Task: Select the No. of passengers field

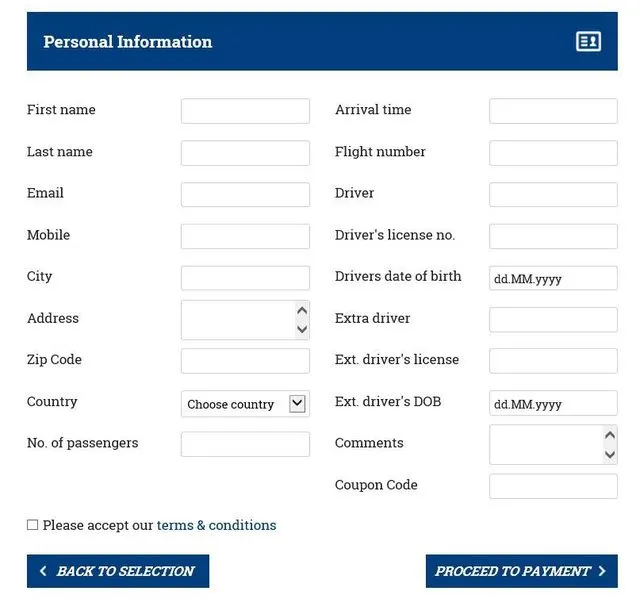Action: (245, 444)
